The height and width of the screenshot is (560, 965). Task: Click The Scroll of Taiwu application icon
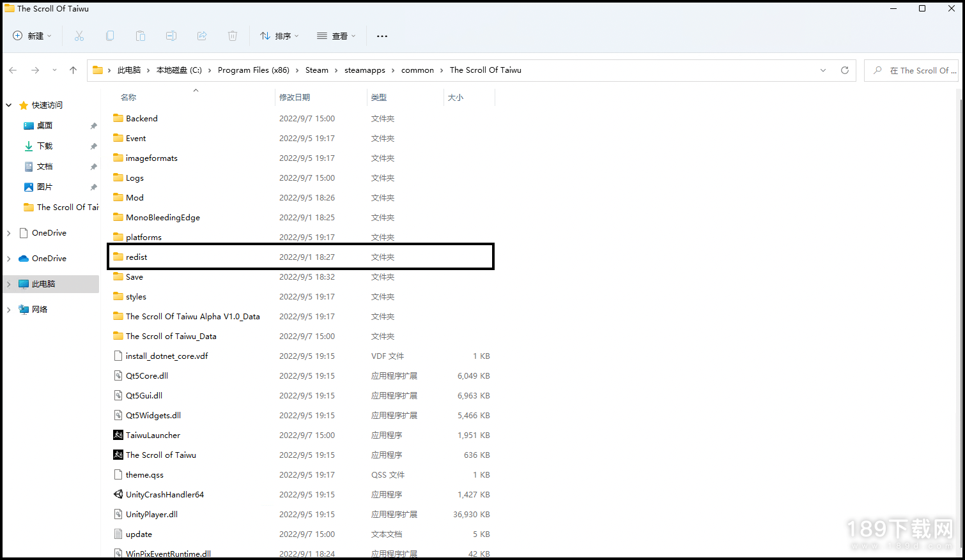point(118,455)
